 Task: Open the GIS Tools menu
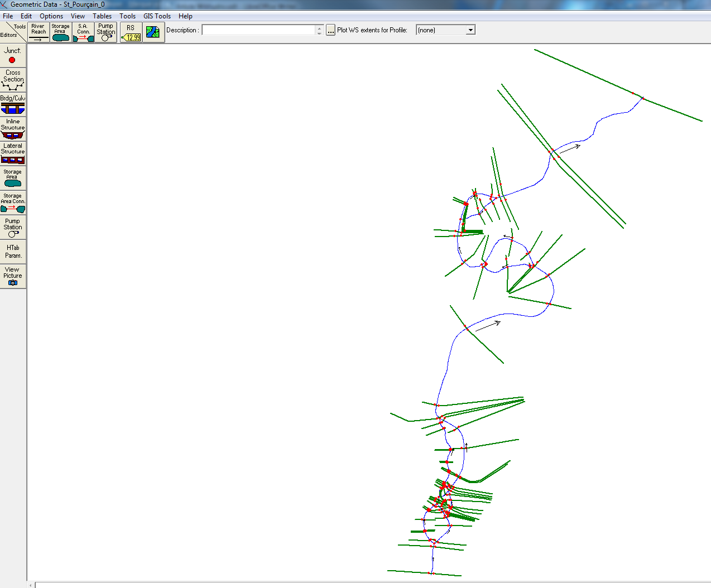pos(157,16)
